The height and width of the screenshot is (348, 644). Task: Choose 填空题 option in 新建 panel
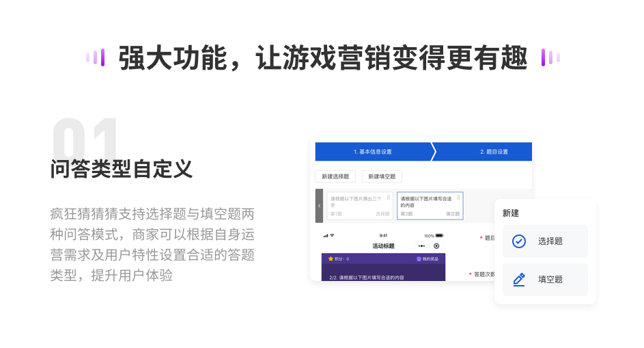coord(545,280)
